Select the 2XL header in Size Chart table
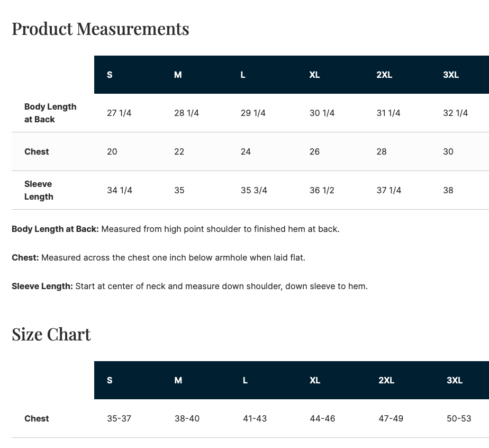The image size is (489, 448). tap(386, 380)
